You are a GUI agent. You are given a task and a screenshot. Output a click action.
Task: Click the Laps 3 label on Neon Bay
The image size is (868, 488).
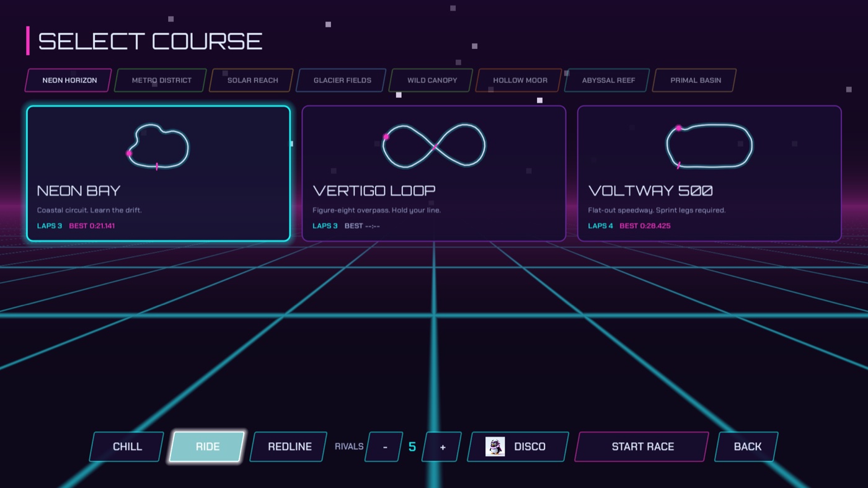click(x=50, y=226)
